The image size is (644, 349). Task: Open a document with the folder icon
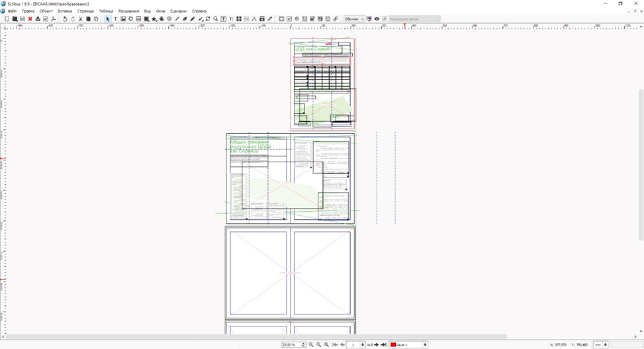click(15, 19)
